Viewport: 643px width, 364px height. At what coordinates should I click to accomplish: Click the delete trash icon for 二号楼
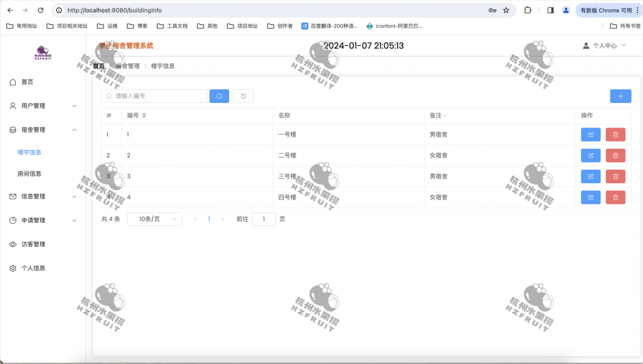click(x=615, y=155)
